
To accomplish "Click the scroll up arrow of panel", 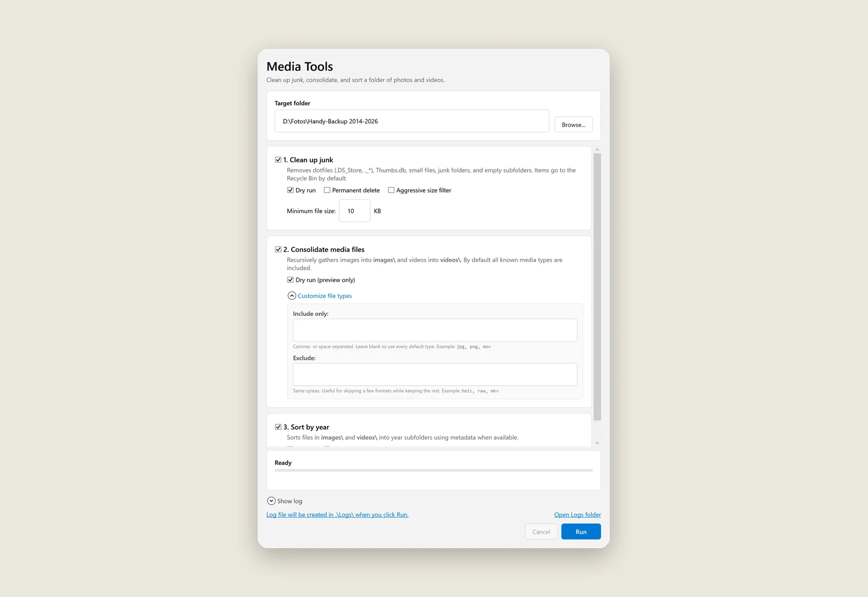I will point(597,150).
